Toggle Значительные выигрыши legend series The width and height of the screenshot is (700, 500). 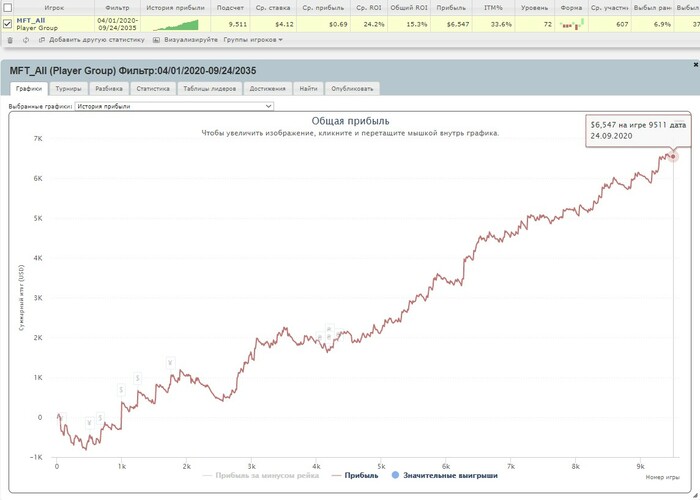click(x=445, y=475)
